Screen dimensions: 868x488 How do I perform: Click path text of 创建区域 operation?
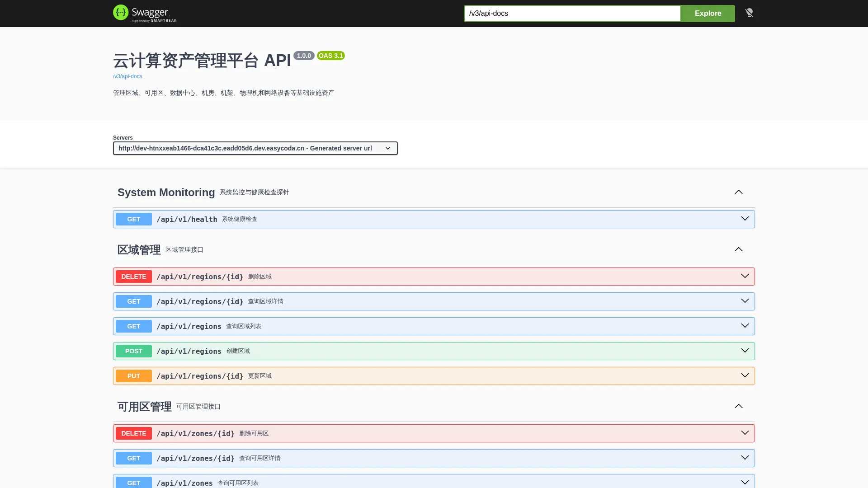pyautogui.click(x=189, y=351)
